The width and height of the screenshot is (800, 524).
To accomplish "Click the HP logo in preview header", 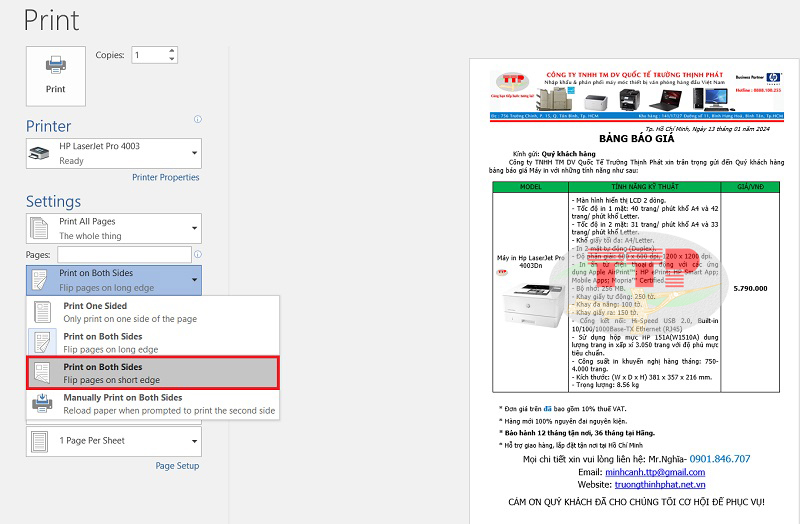I will pyautogui.click(x=774, y=78).
